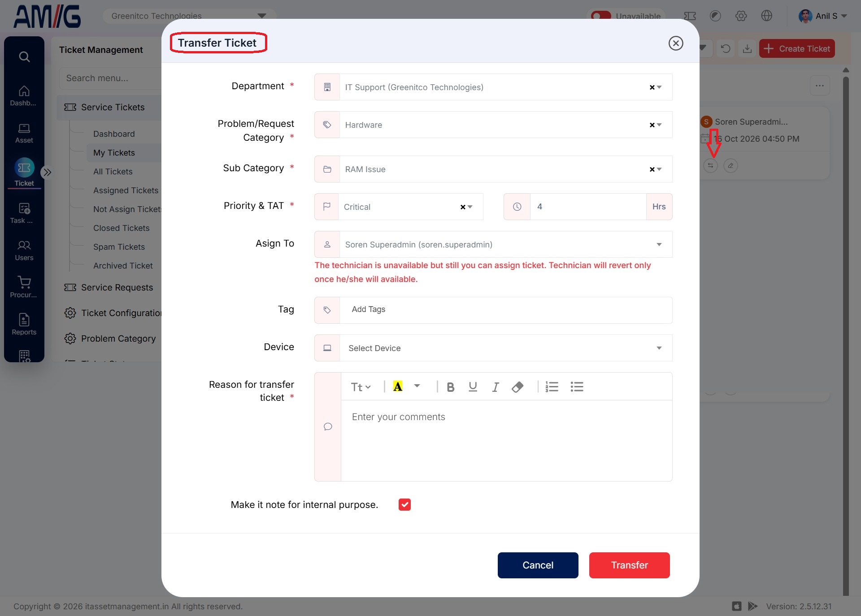The width and height of the screenshot is (861, 616).
Task: Click the Create Ticket button
Action: (797, 48)
